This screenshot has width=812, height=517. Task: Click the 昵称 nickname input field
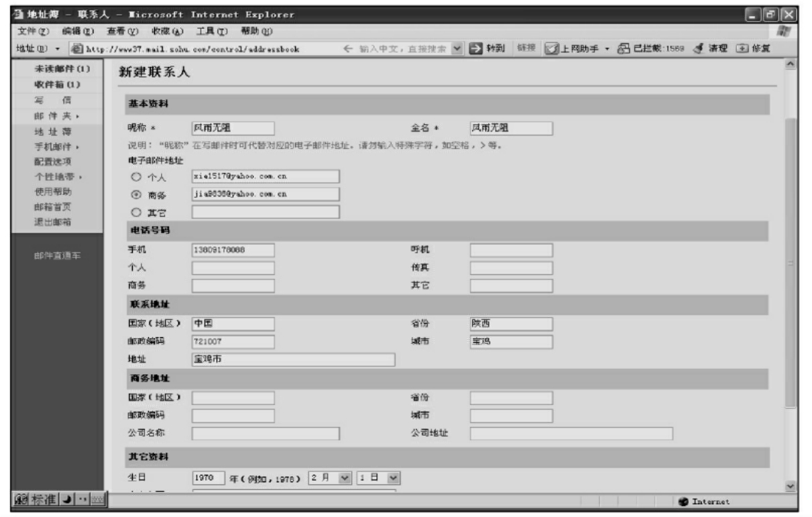(233, 128)
